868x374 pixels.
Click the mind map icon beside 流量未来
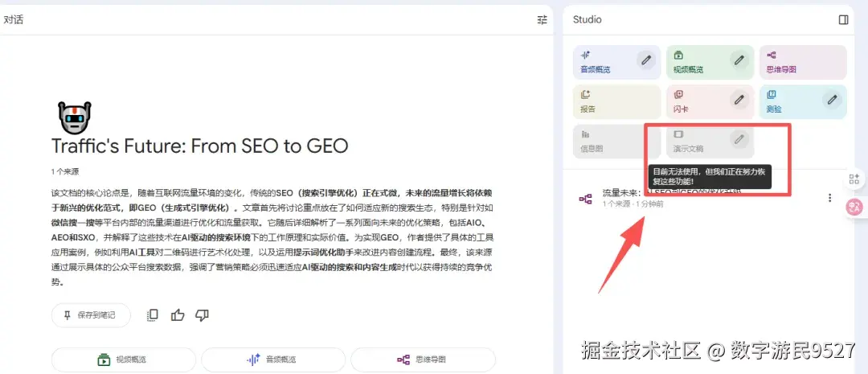tap(585, 199)
